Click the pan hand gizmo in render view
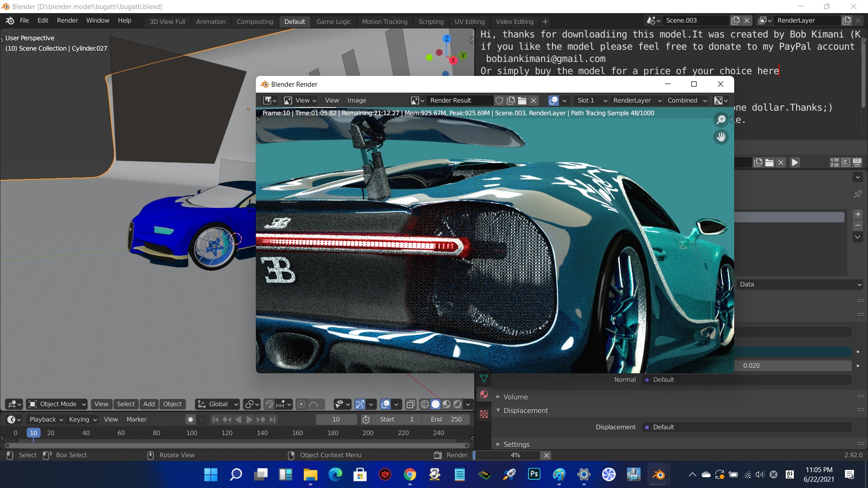Image resolution: width=868 pixels, height=488 pixels. (x=721, y=136)
